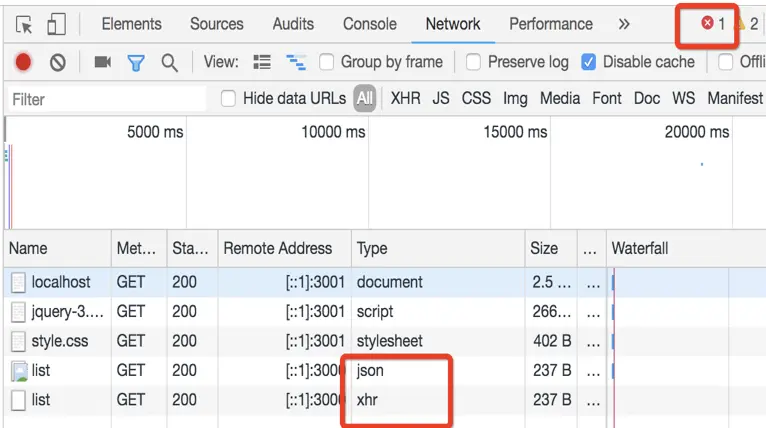Stop recording network log with red button
Viewport: 766px width, 428px height.
tap(23, 62)
